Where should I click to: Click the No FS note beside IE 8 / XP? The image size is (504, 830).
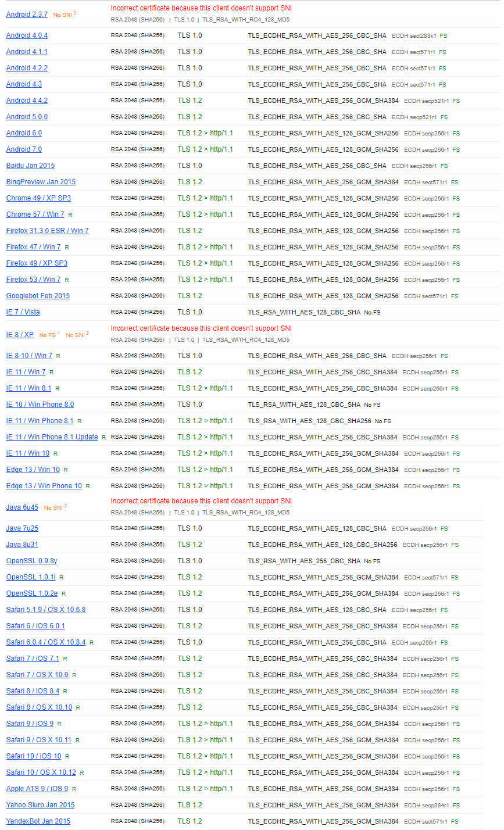tap(50, 335)
